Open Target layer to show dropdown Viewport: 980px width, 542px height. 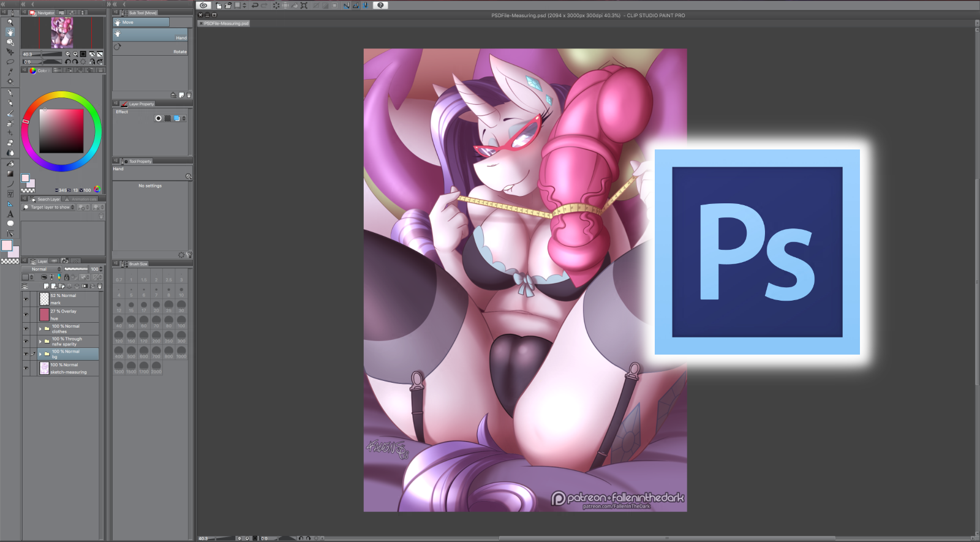[49, 208]
